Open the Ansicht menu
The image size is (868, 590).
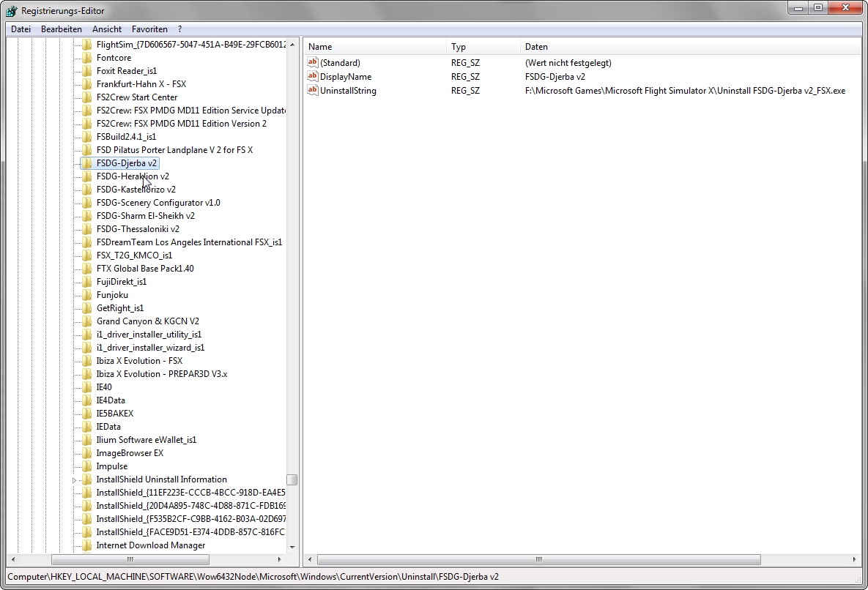pyautogui.click(x=107, y=29)
